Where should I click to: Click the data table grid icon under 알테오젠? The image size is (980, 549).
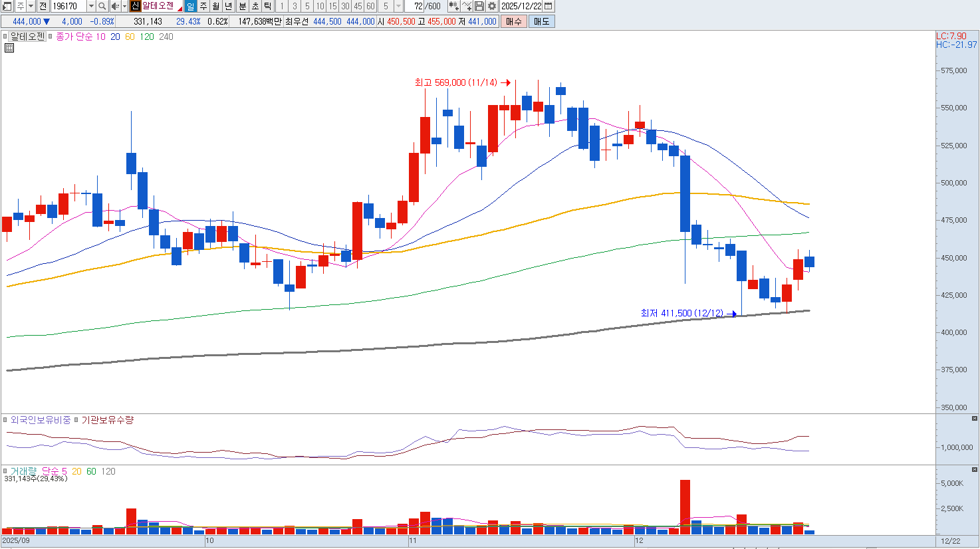click(x=9, y=48)
